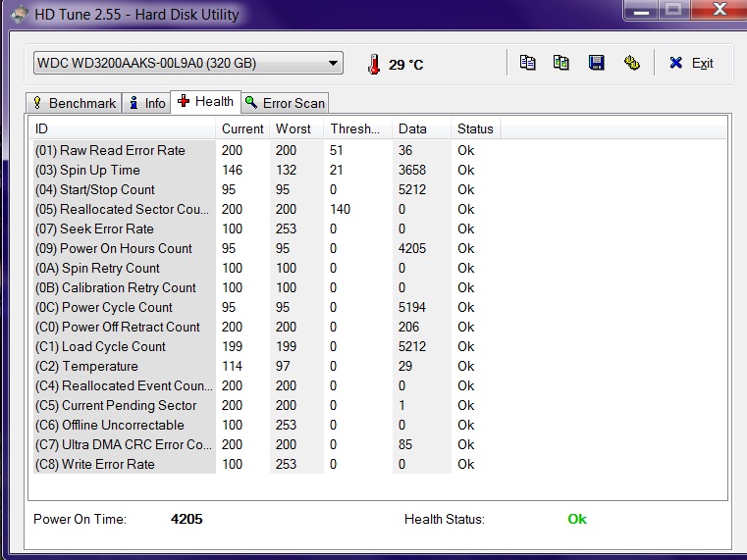Screen dimensions: 747x560
Task: Click the copy text to clipboard icon
Action: pyautogui.click(x=527, y=63)
